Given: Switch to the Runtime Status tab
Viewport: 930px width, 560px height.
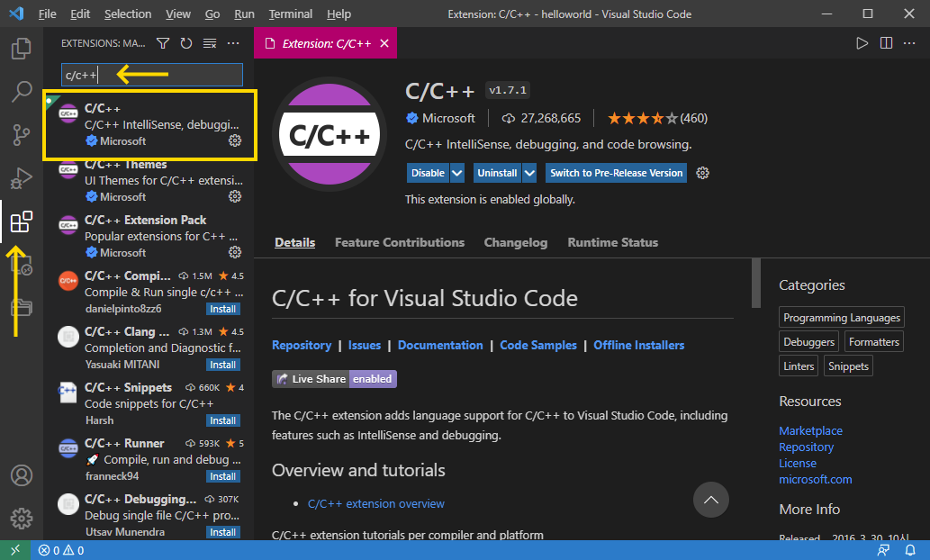Looking at the screenshot, I should (613, 242).
